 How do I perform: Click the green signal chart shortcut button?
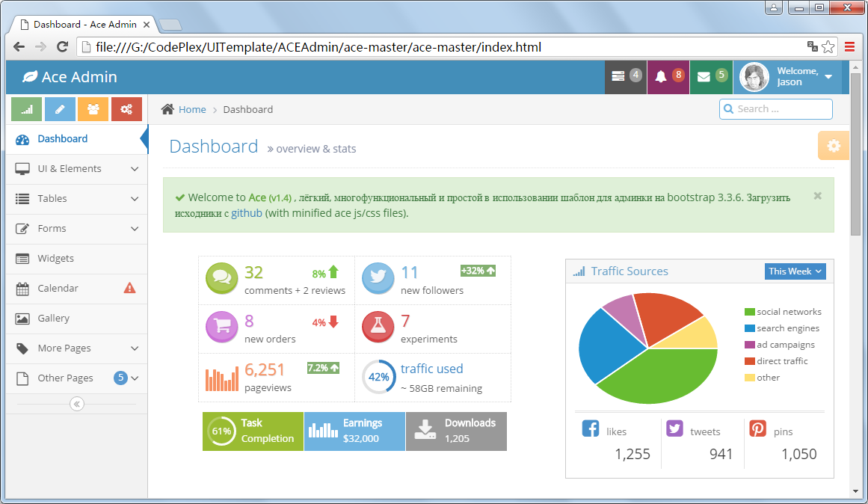coord(27,109)
